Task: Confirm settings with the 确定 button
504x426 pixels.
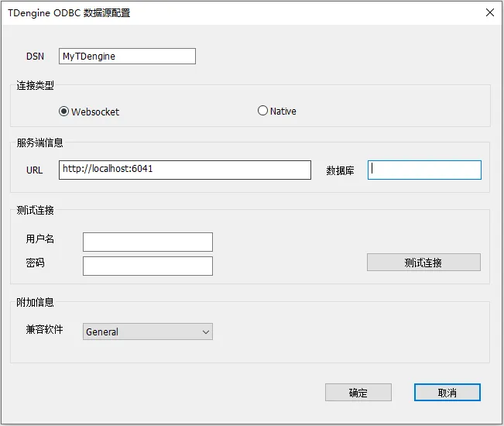Action: click(x=358, y=393)
